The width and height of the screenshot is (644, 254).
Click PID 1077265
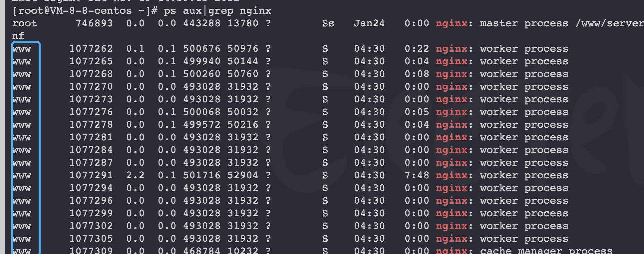(91, 61)
